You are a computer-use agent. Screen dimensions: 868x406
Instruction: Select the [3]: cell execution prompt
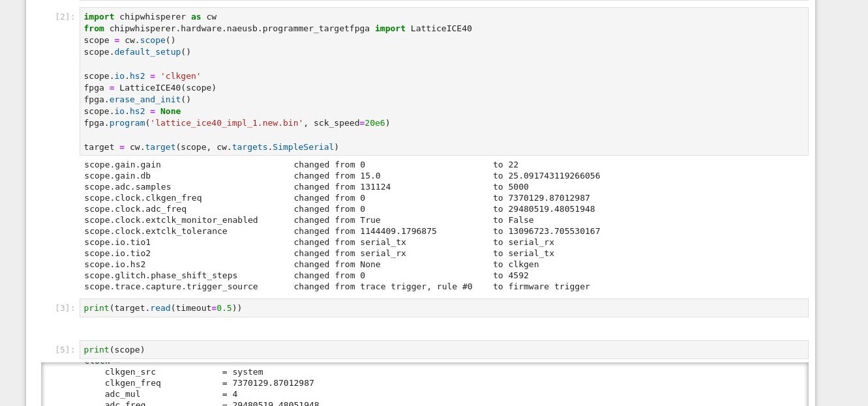(x=65, y=308)
